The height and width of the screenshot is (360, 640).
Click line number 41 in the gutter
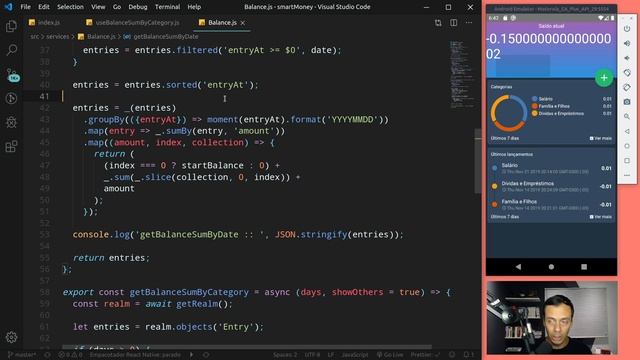[44, 96]
